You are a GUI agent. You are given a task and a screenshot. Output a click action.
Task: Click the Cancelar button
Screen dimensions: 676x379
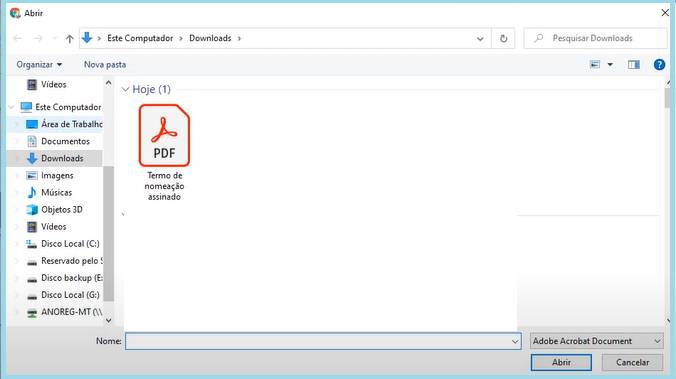tap(632, 362)
